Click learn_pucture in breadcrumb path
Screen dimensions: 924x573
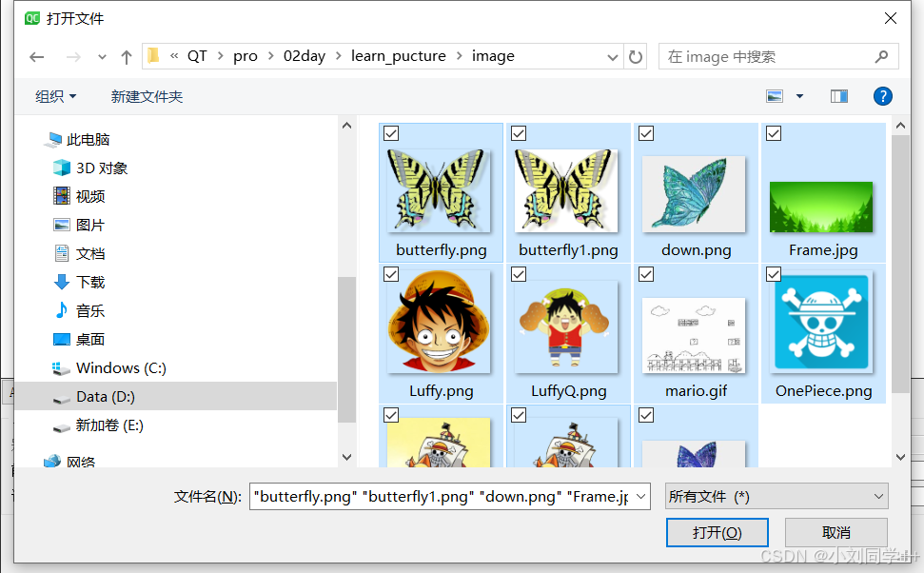399,56
